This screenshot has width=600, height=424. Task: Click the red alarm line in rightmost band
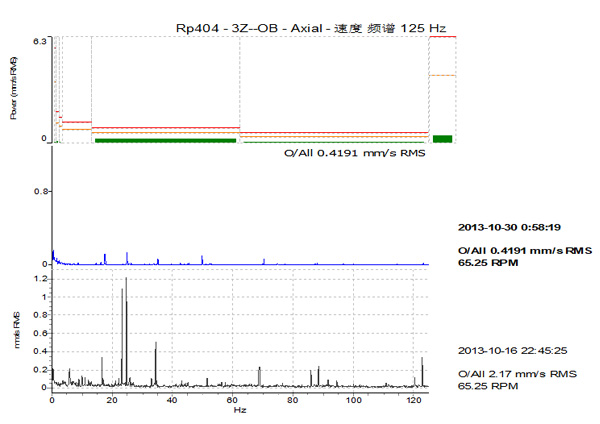443,37
